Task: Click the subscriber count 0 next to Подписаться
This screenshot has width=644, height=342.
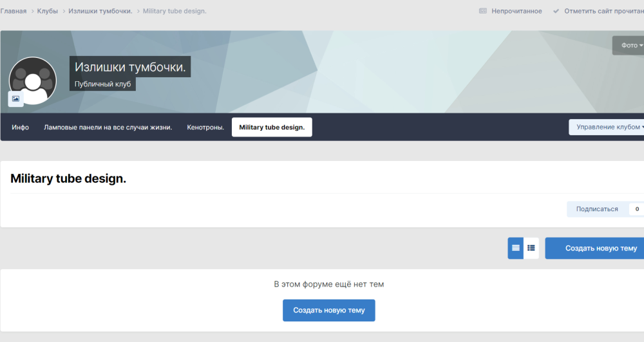Action: [x=637, y=209]
